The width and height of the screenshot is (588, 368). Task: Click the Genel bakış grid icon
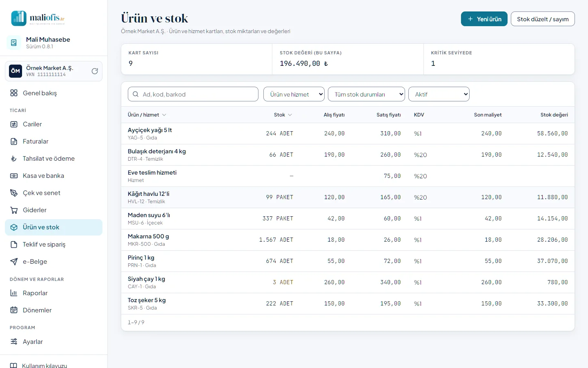[14, 93]
